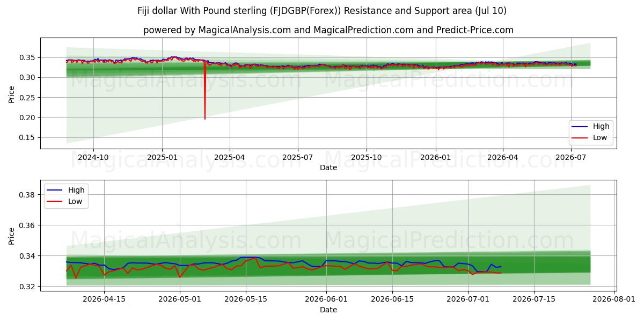Viewport: 644px width, 322px height.
Task: Click the 0.15 price tick on top chart
Action: pyautogui.click(x=28, y=137)
